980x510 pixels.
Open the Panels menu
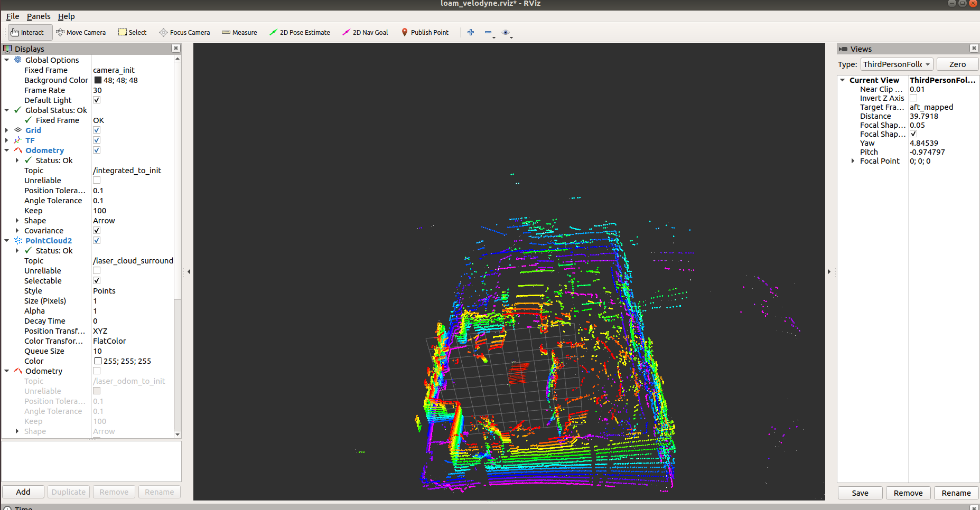pyautogui.click(x=39, y=16)
